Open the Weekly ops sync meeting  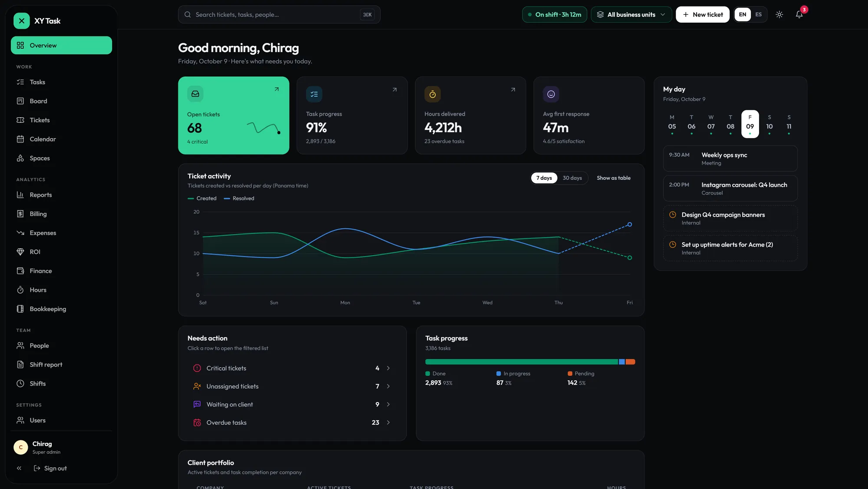pos(730,159)
